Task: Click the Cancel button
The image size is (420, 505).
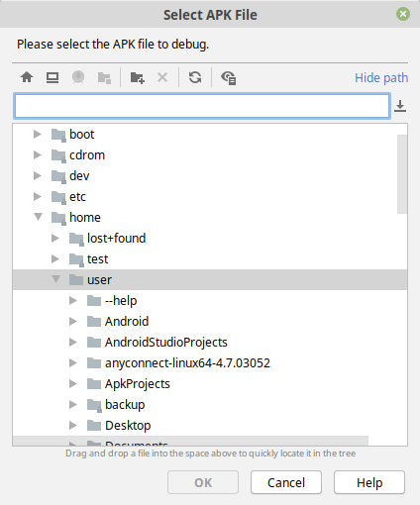Action: pos(286,482)
